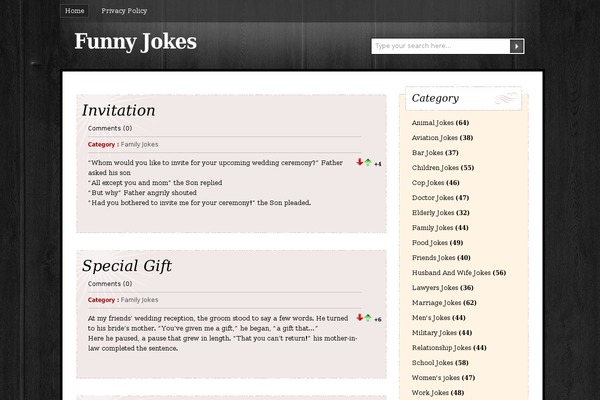Browse Doctor Jokes category

tap(432, 198)
